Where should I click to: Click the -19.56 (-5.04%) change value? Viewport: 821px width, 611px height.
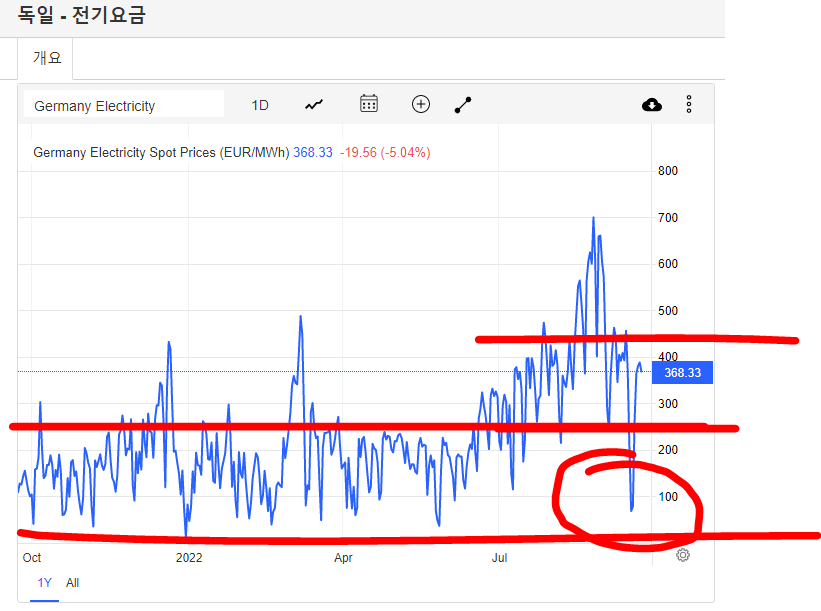(x=385, y=152)
